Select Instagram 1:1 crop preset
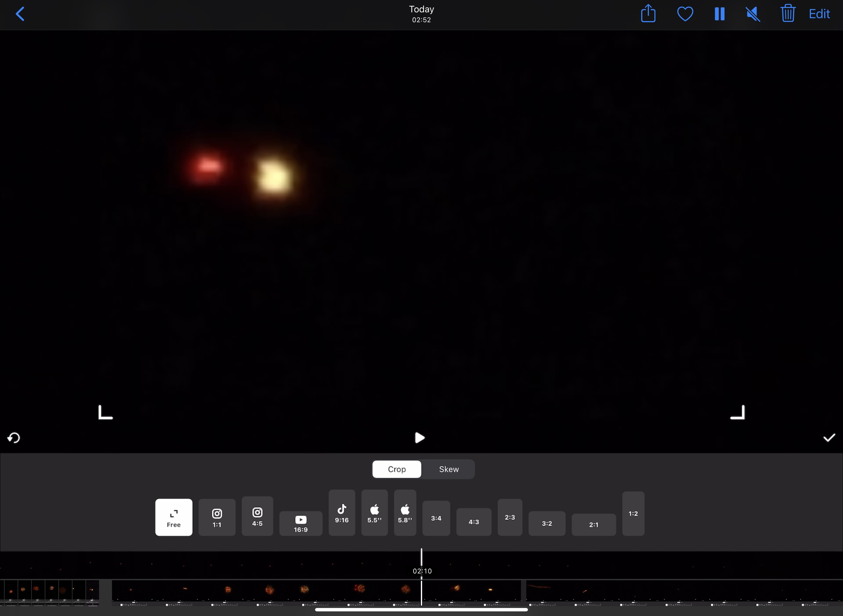The height and width of the screenshot is (616, 843). click(x=217, y=517)
